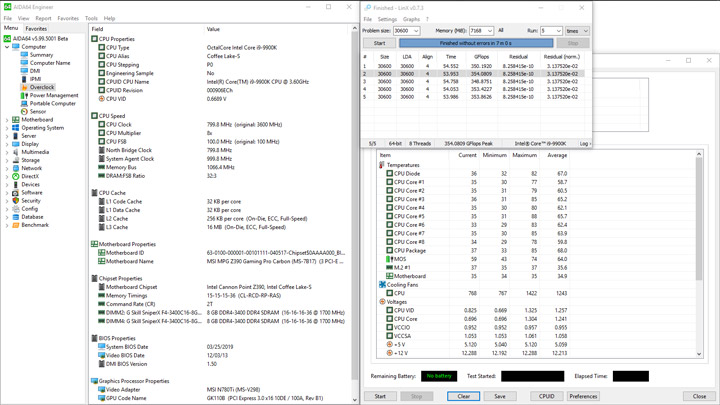Image resolution: width=720 pixels, height=405 pixels.
Task: Open the Problem size dropdown
Action: tap(415, 31)
